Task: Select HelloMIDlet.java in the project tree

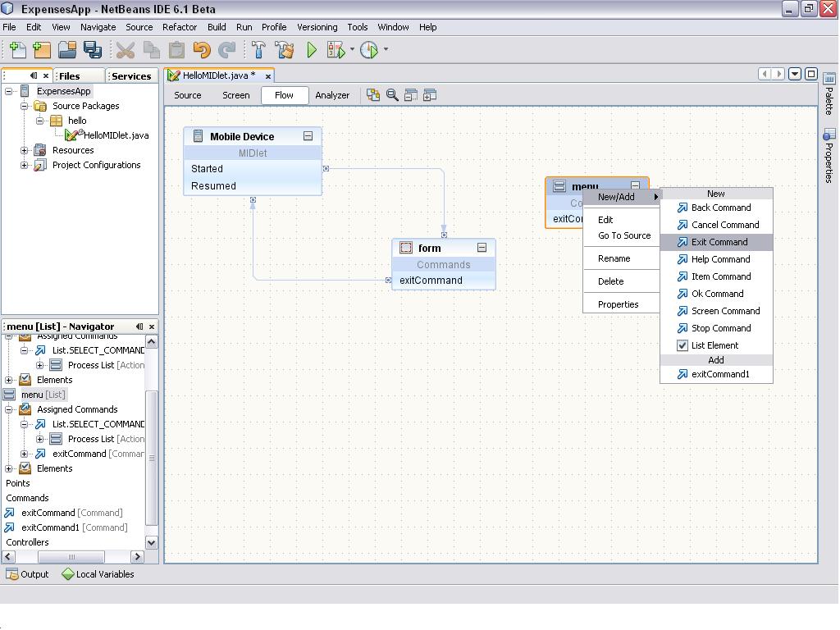Action: tap(107, 135)
